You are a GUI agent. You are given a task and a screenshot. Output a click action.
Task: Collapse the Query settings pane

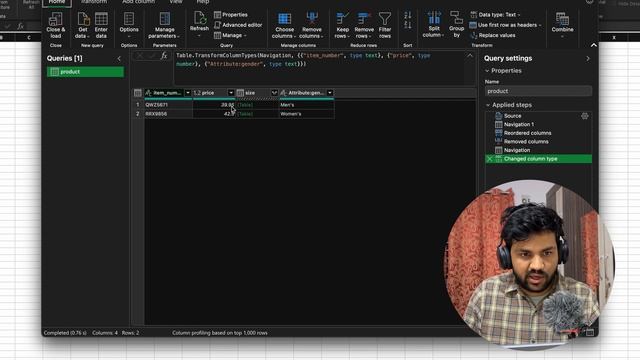[x=588, y=59]
